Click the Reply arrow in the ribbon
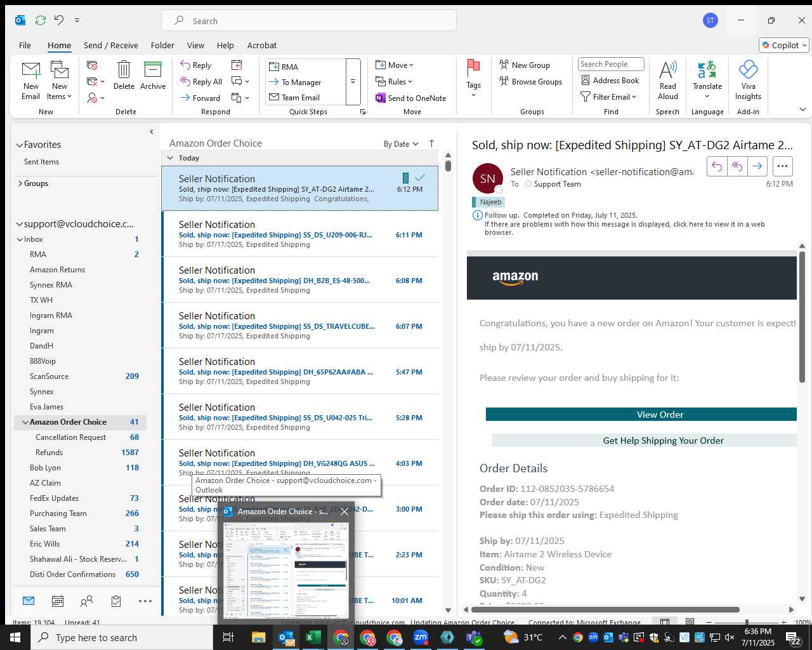Image resolution: width=812 pixels, height=650 pixels. [x=195, y=65]
